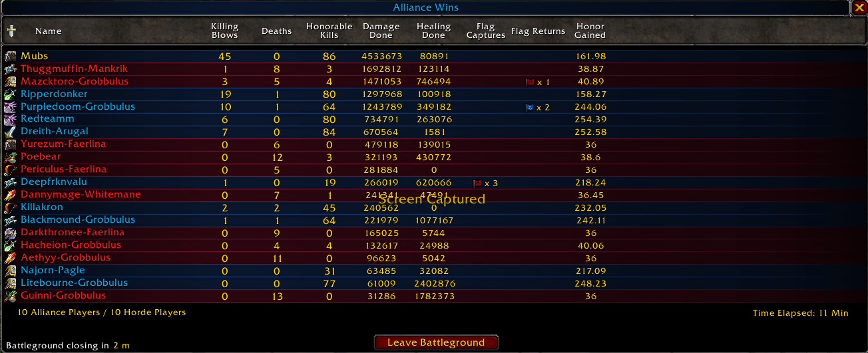Click Blackmound-Grobbulus class icon
868x353 pixels.
pos(10,221)
